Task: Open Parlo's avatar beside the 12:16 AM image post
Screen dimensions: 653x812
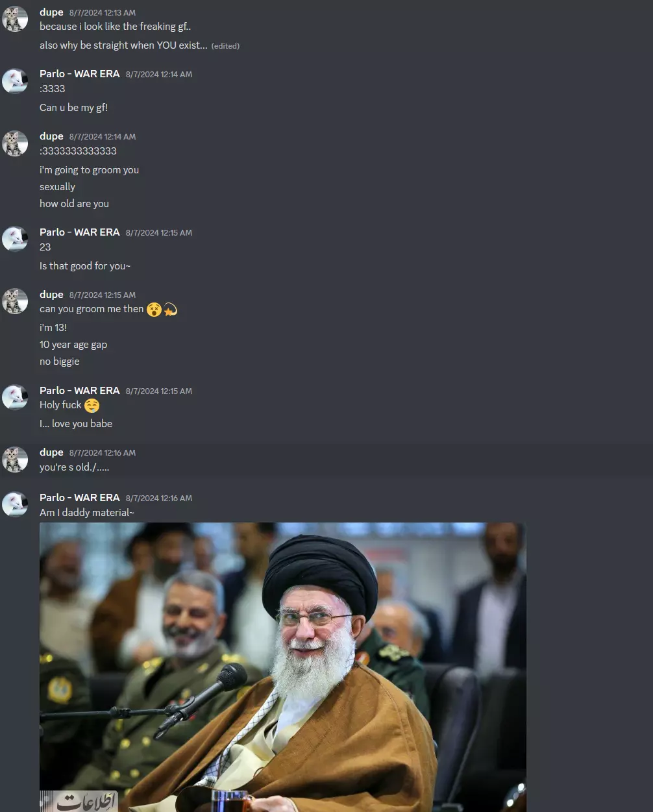Action: (x=15, y=504)
